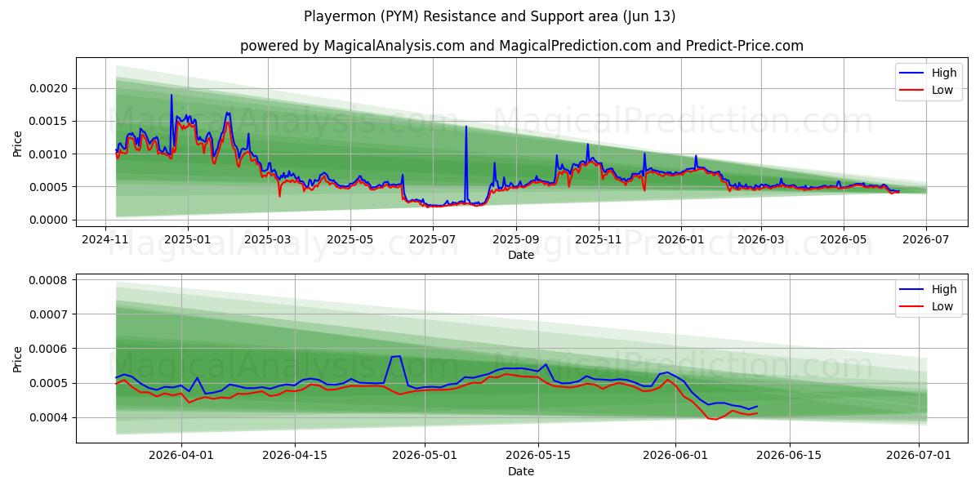This screenshot has width=980, height=490.
Task: Click the 2025-11 x-axis tick label
Action: coord(599,239)
